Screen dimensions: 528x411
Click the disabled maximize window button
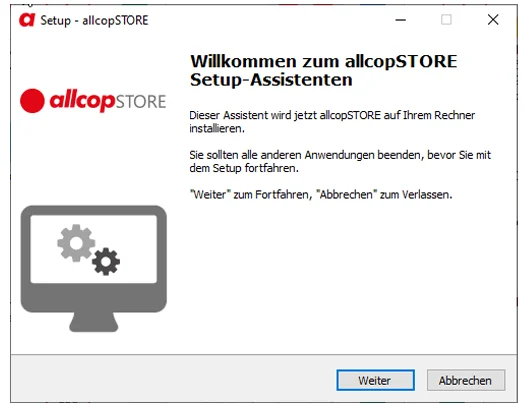point(446,20)
